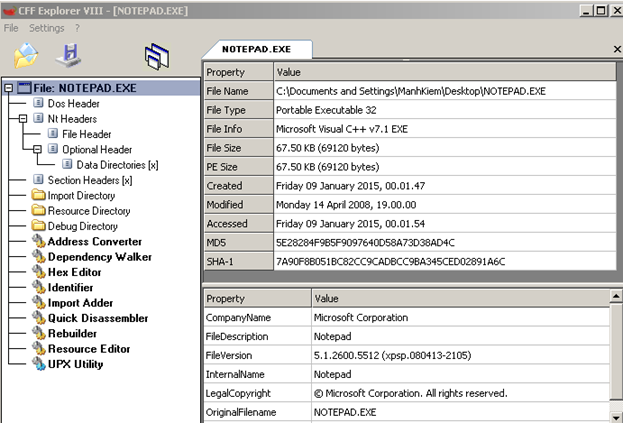Collapse the File: NOTEPAD.EXE root node

click(9, 88)
